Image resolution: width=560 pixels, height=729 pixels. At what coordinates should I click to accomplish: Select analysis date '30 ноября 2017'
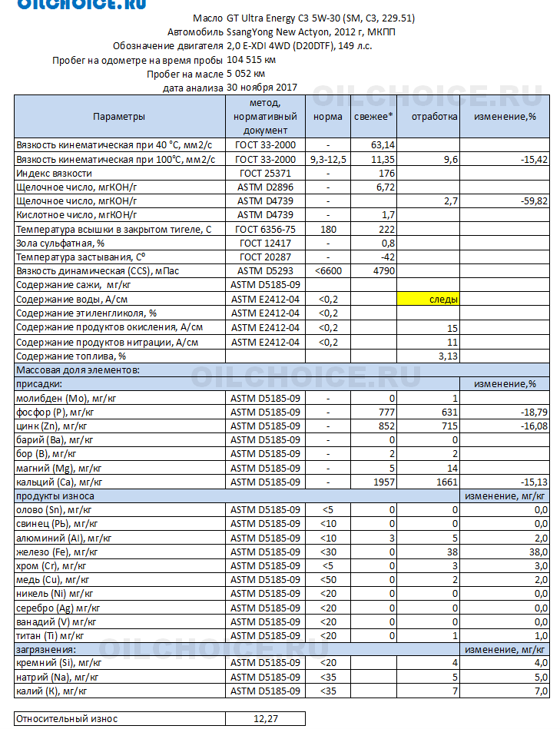click(x=262, y=88)
